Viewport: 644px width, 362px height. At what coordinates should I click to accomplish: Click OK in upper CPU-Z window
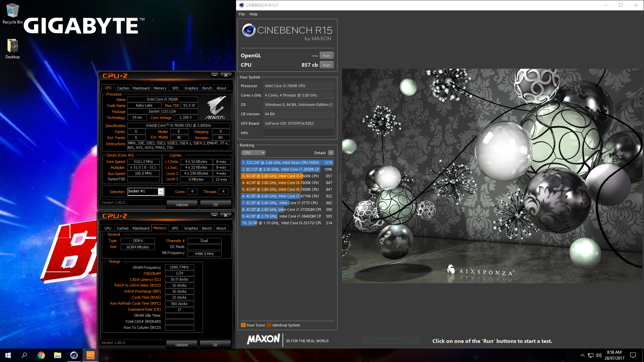215,205
